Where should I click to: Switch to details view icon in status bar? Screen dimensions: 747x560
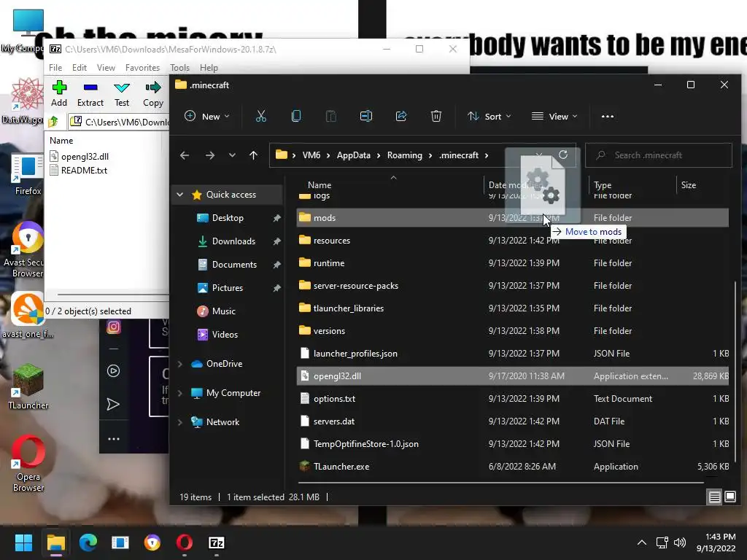pos(715,497)
